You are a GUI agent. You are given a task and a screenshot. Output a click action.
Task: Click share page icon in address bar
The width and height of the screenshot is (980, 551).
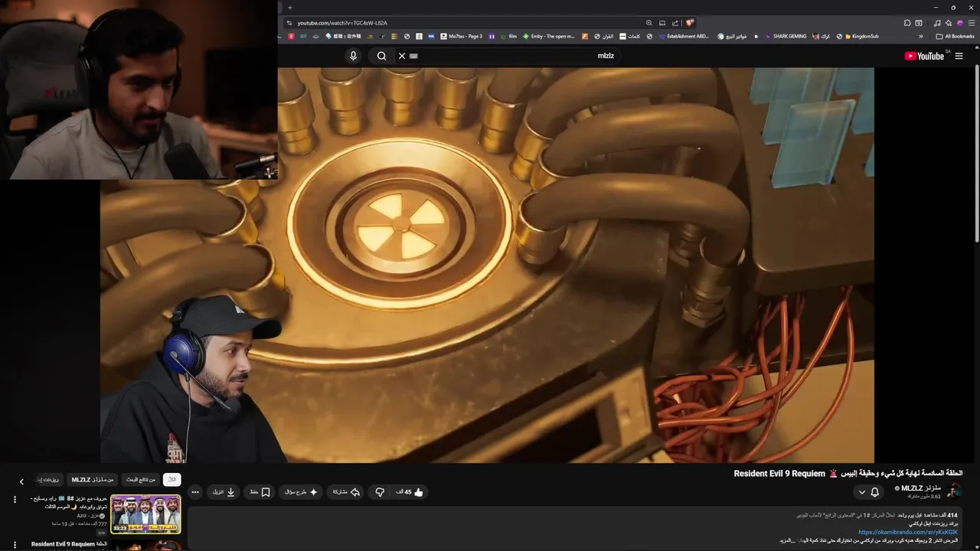675,23
